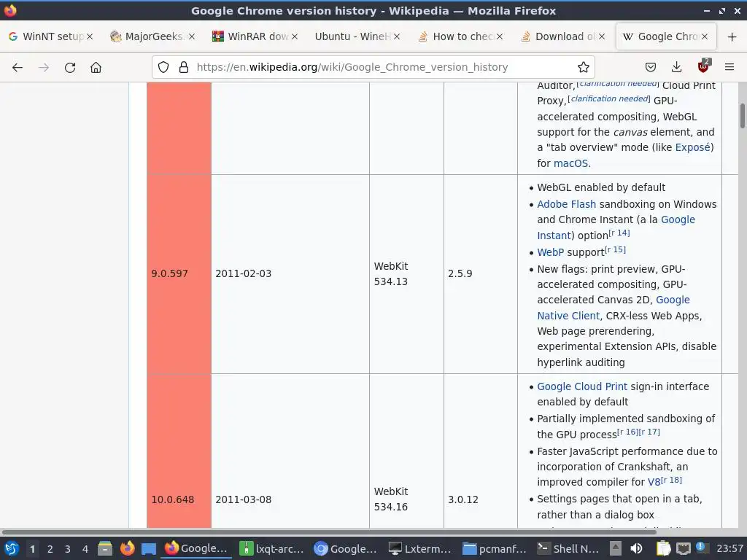Select the WebKit 534.13 cell
The width and height of the screenshot is (747, 560).
(391, 274)
